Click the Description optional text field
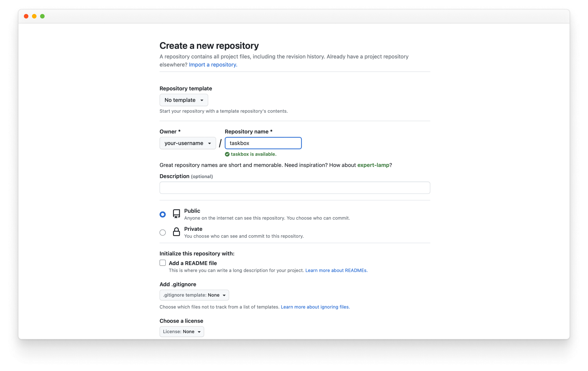The width and height of the screenshot is (588, 371). pos(295,188)
